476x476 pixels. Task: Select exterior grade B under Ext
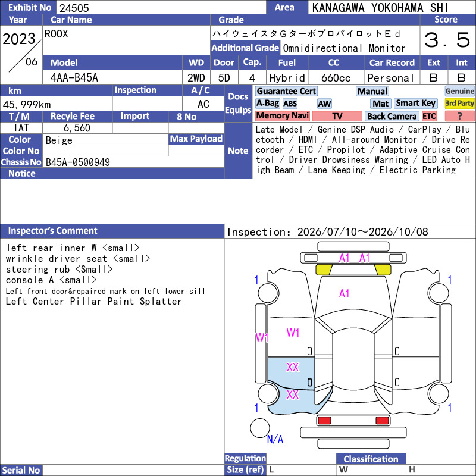pos(434,78)
